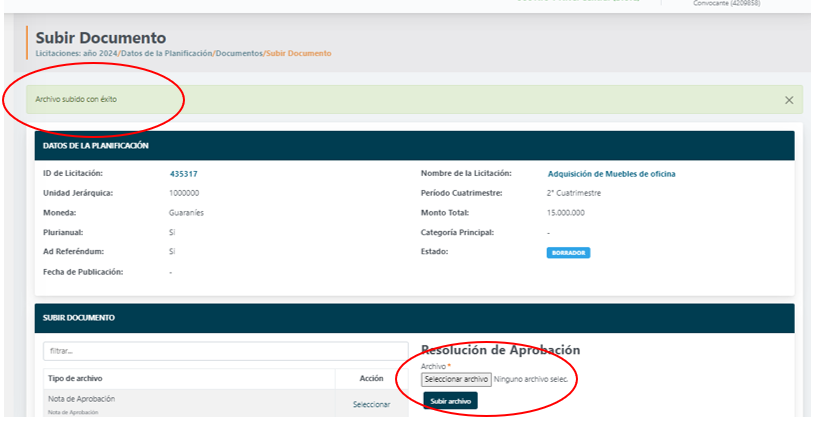Click the Subir archivo button
The width and height of the screenshot is (814, 434).
(x=451, y=401)
